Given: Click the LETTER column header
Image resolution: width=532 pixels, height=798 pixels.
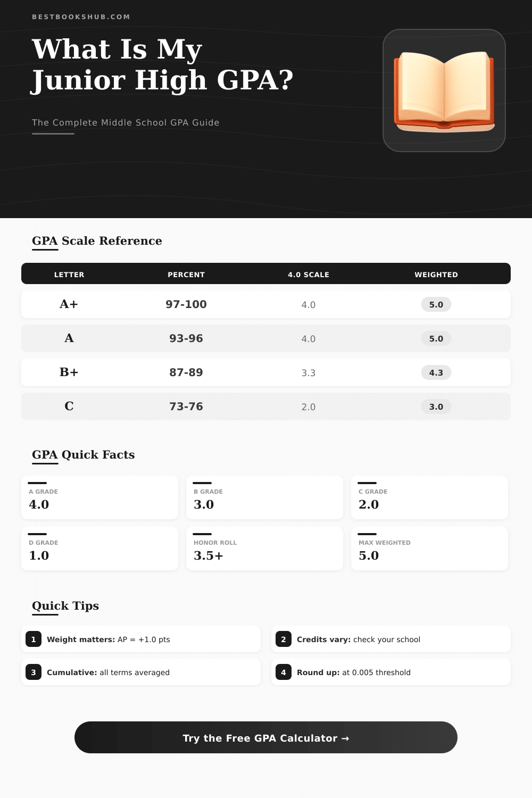Looking at the screenshot, I should 69,275.
